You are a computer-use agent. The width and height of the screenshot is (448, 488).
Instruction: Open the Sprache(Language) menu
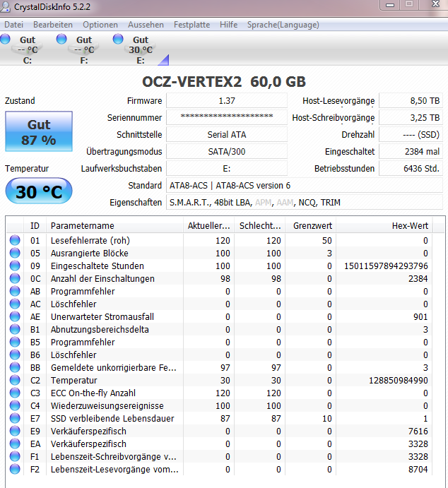(283, 25)
